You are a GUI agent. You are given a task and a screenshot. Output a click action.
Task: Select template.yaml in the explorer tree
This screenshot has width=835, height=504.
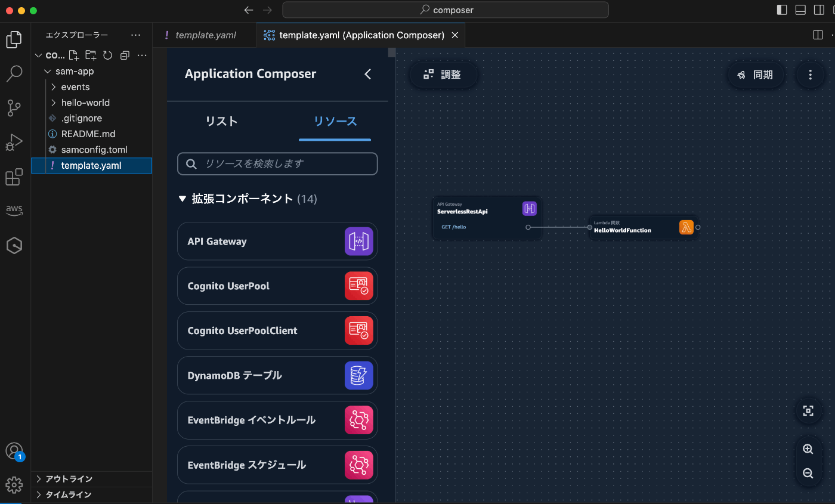(91, 165)
